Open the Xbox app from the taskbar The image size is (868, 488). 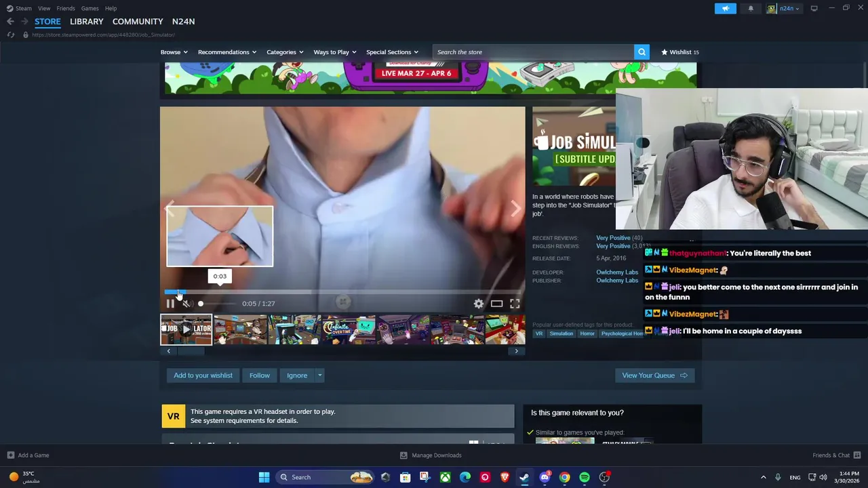pyautogui.click(x=445, y=477)
